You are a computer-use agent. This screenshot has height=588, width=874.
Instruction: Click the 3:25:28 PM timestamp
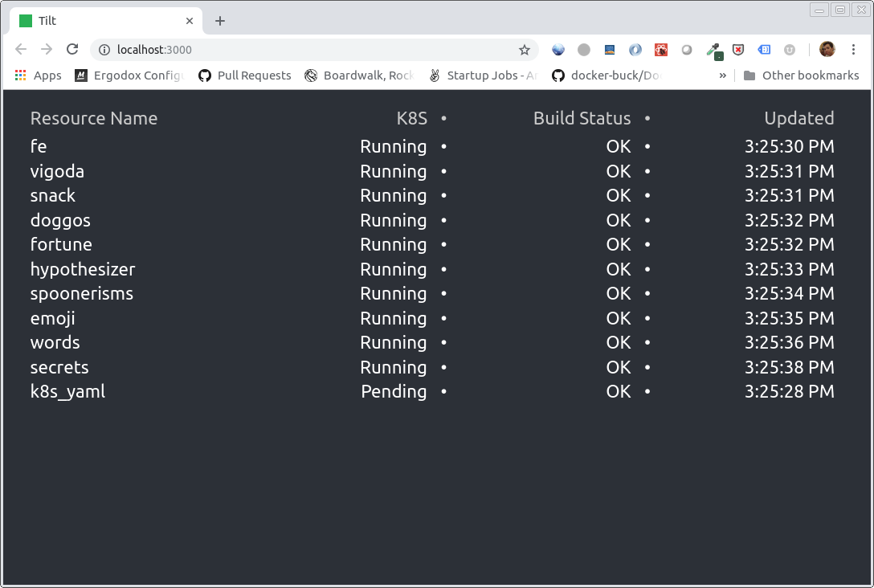(x=790, y=391)
